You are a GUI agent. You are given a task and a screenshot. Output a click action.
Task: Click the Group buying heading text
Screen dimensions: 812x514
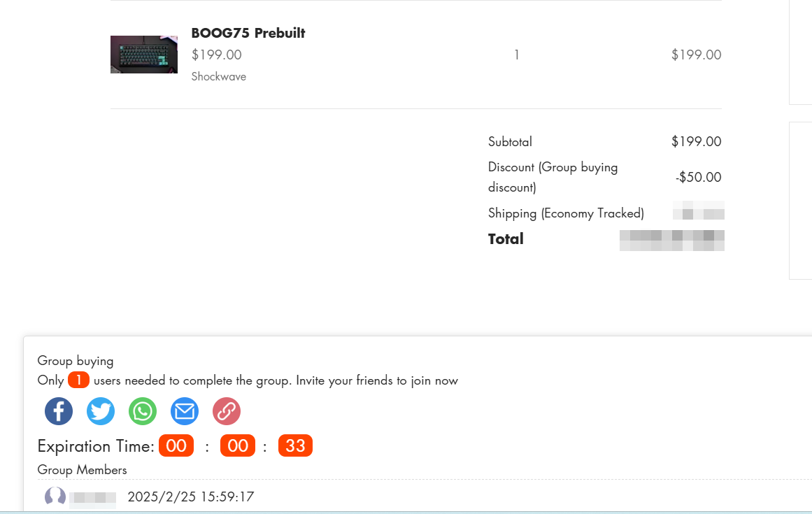(x=76, y=361)
